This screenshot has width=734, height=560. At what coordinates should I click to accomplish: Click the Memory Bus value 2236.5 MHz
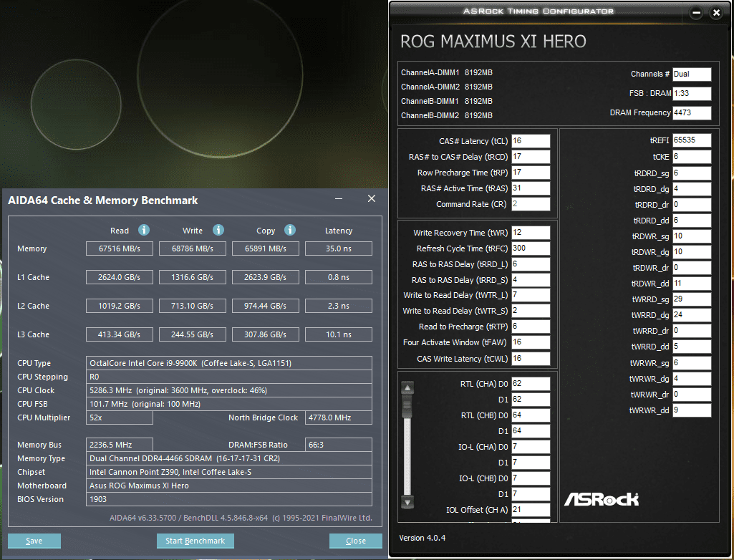[x=120, y=445]
